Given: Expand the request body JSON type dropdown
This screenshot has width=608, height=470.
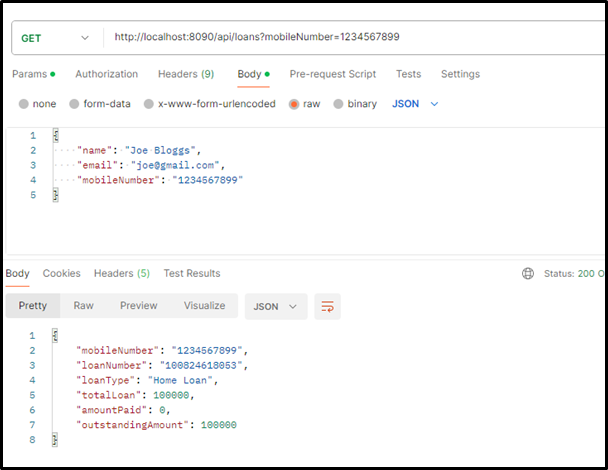Looking at the screenshot, I should click(x=415, y=104).
